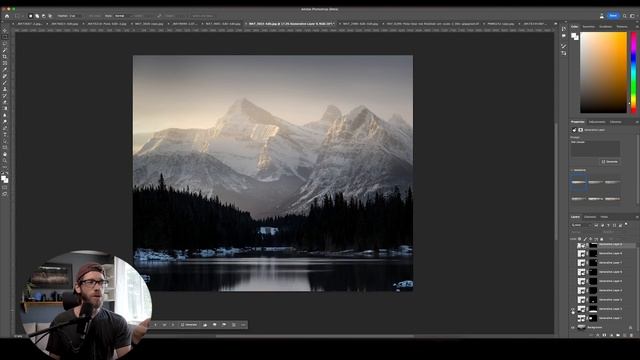Click Generate in the Properties panel
640x360 pixels.
[609, 162]
